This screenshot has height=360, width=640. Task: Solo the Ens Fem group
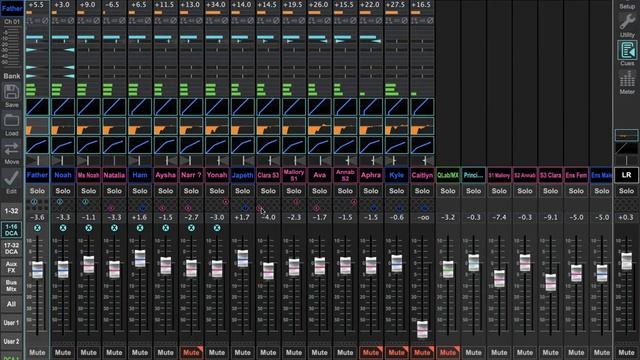pyautogui.click(x=576, y=191)
